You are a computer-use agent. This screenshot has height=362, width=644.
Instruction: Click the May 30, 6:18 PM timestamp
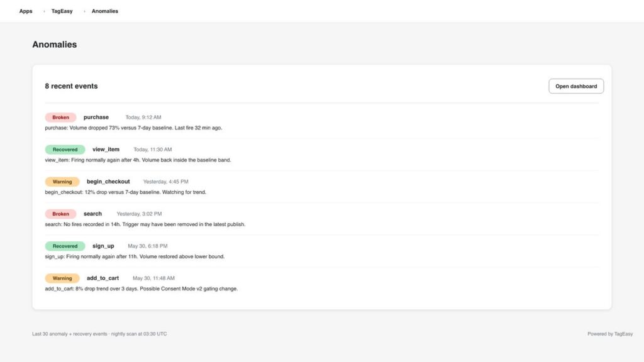147,246
